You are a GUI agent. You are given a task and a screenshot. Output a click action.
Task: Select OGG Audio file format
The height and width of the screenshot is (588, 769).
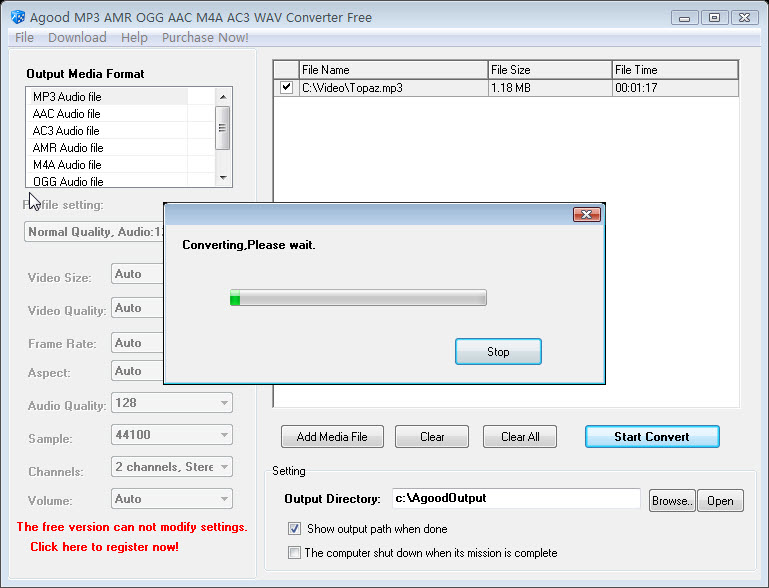point(120,181)
